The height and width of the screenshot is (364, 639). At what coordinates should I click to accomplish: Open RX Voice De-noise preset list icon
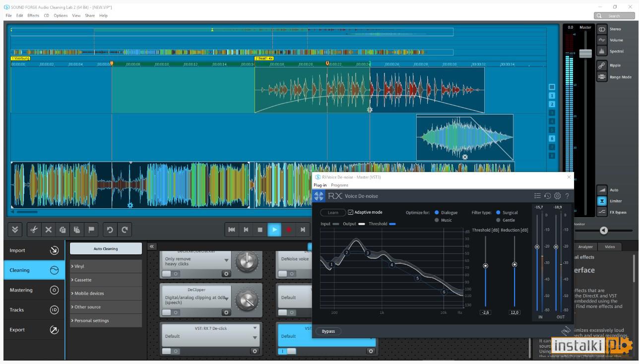click(x=537, y=196)
